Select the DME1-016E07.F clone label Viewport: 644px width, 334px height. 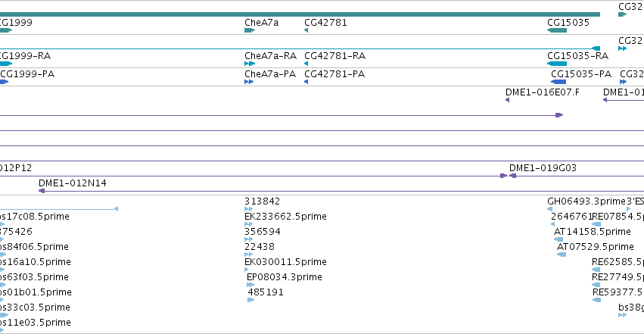(542, 92)
